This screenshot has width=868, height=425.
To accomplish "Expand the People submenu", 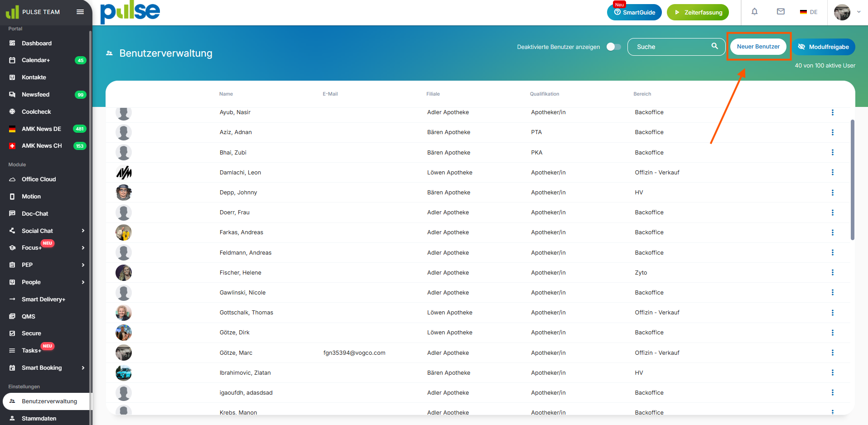I will [83, 282].
